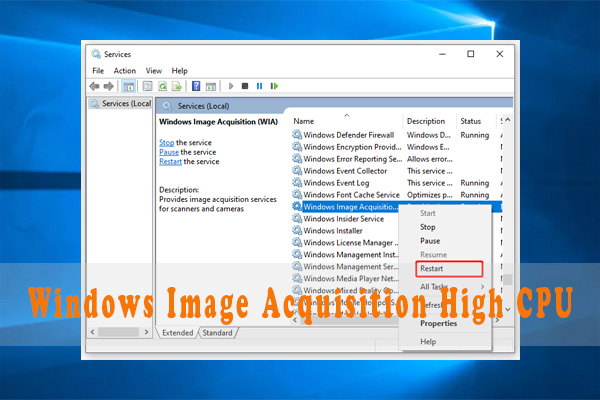
Task: Choose Pause in the context menu
Action: 430,241
